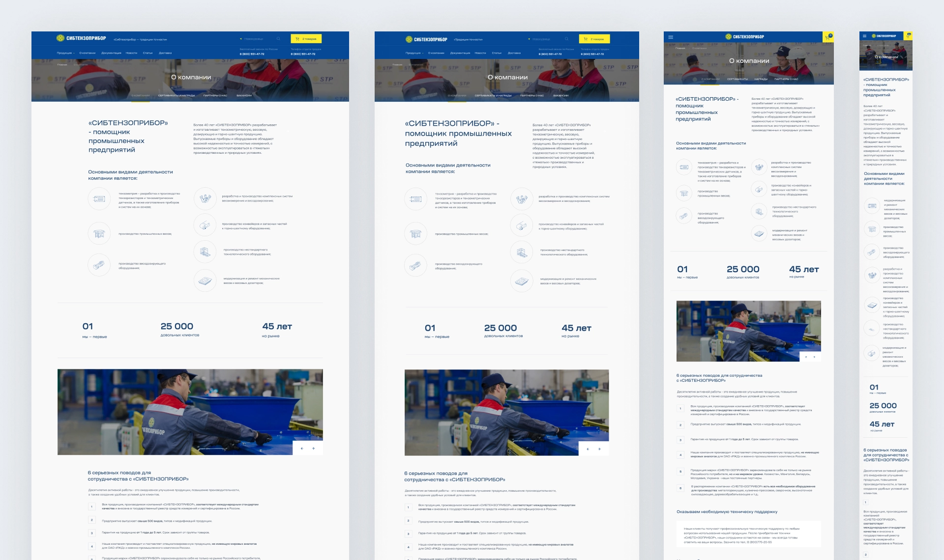The image size is (944, 560).
Task: Click the комплексных систем icon in the tablet mockup
Action: click(x=759, y=167)
